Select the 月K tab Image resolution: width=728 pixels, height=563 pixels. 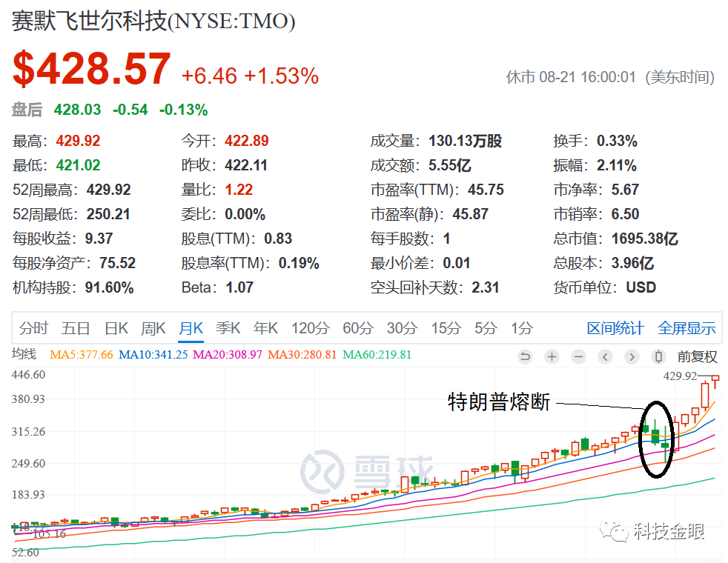(x=191, y=328)
